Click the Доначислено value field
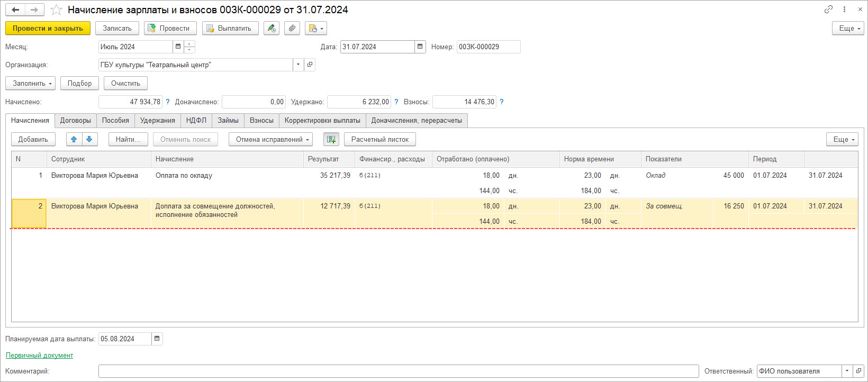This screenshot has width=868, height=382. (x=254, y=102)
